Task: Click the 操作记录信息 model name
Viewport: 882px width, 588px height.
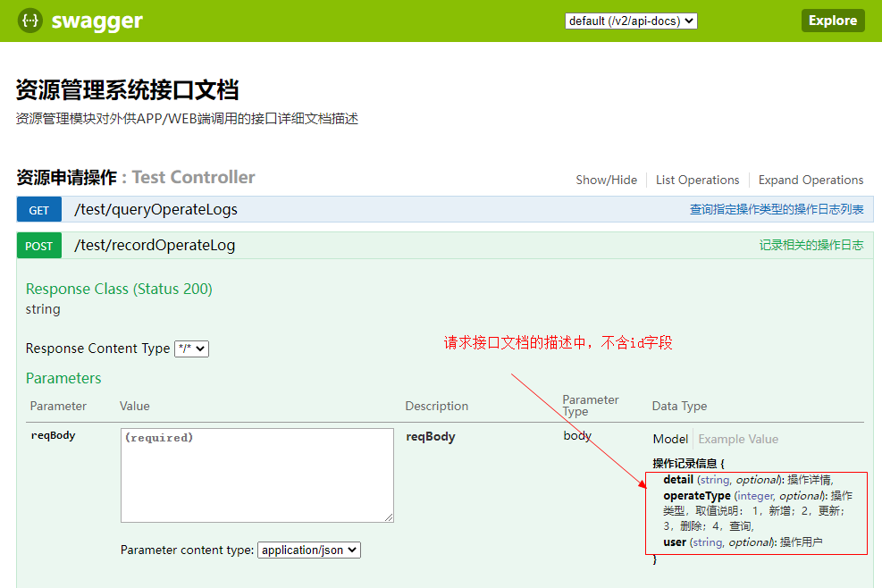Action: (685, 463)
